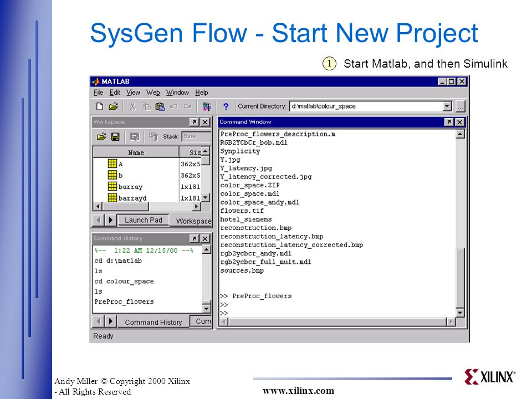Click tab scroll right arrow beside Launch Pad

pyautogui.click(x=111, y=220)
